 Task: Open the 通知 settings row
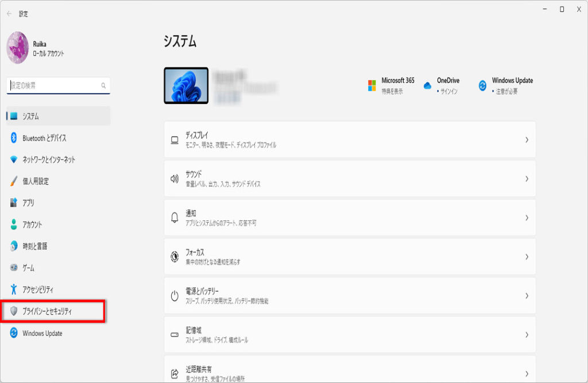pos(349,218)
